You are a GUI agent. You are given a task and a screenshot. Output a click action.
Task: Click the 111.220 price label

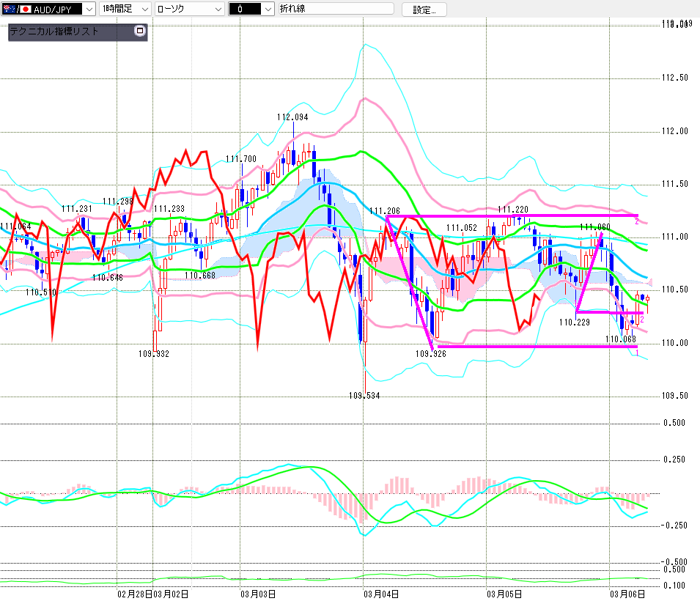513,209
